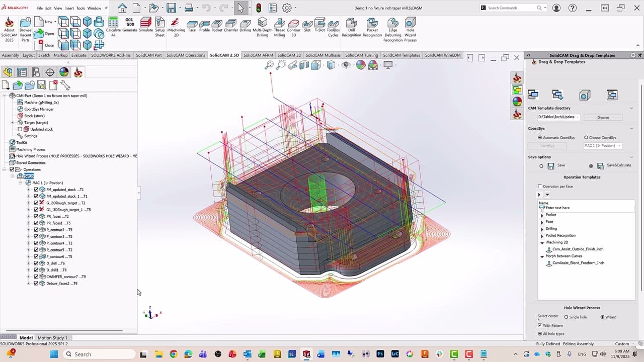Switch to the SolidCAM Turning tab
644x362 pixels.
[x=362, y=55]
